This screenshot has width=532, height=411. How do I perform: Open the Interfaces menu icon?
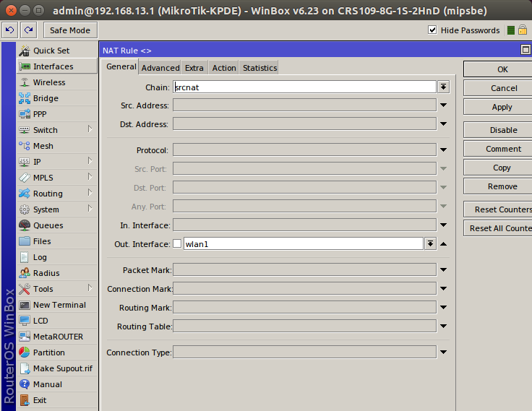(x=25, y=66)
